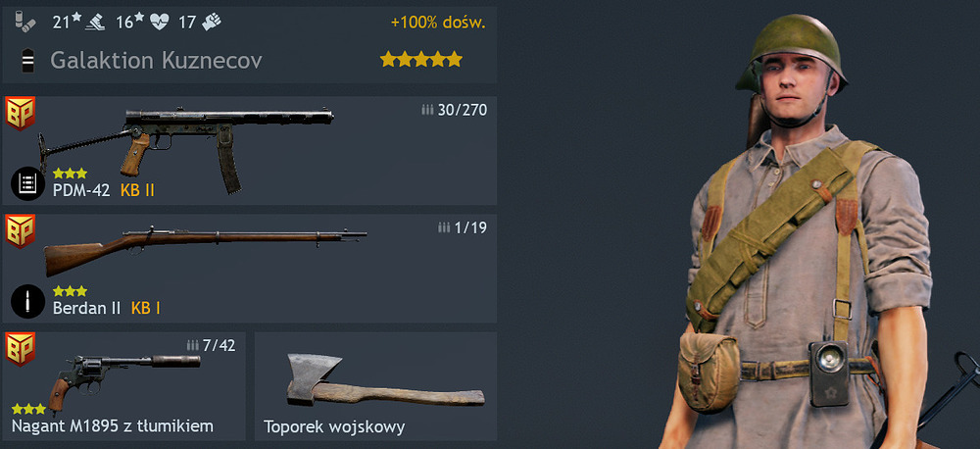Image resolution: width=980 pixels, height=449 pixels.
Task: Click the fist weapon handling perk icon
Action: (212, 23)
